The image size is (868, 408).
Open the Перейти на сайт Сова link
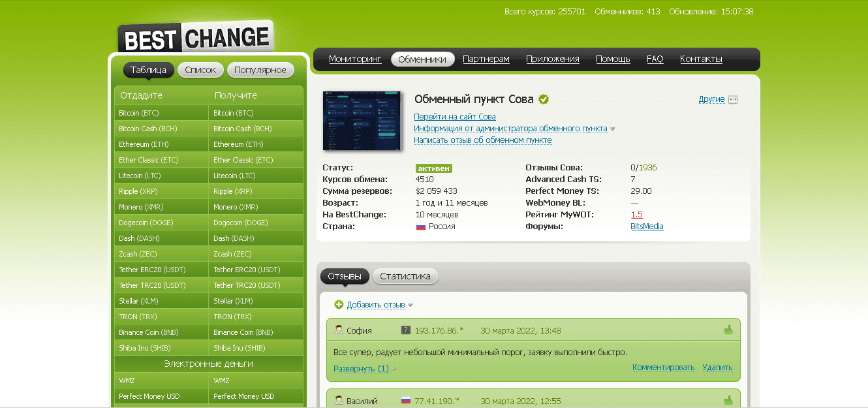pos(454,117)
